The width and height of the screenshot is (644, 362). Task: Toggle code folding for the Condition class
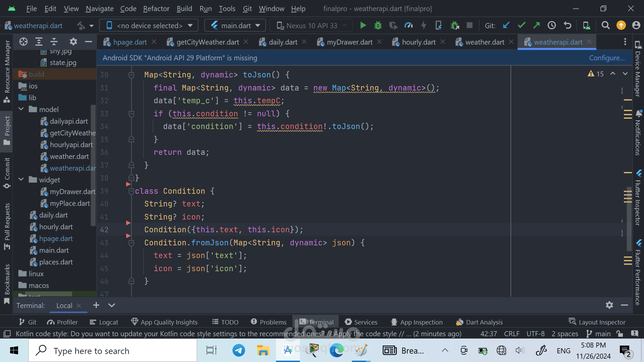point(131,191)
